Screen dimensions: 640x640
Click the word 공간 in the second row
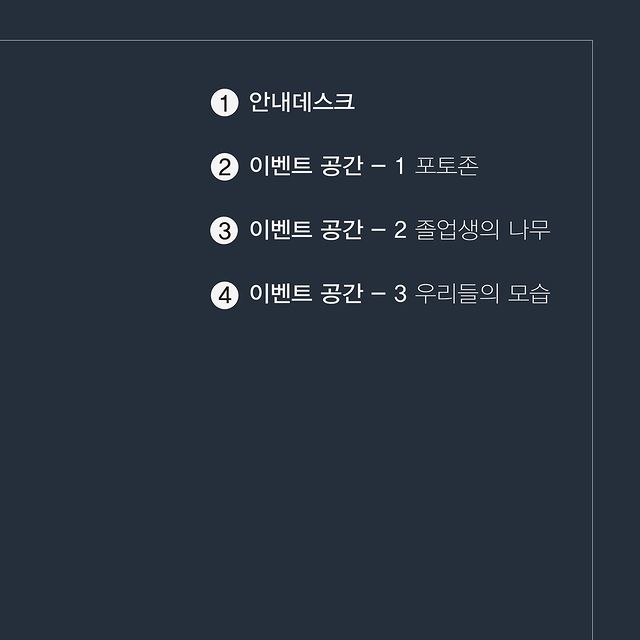341,167
